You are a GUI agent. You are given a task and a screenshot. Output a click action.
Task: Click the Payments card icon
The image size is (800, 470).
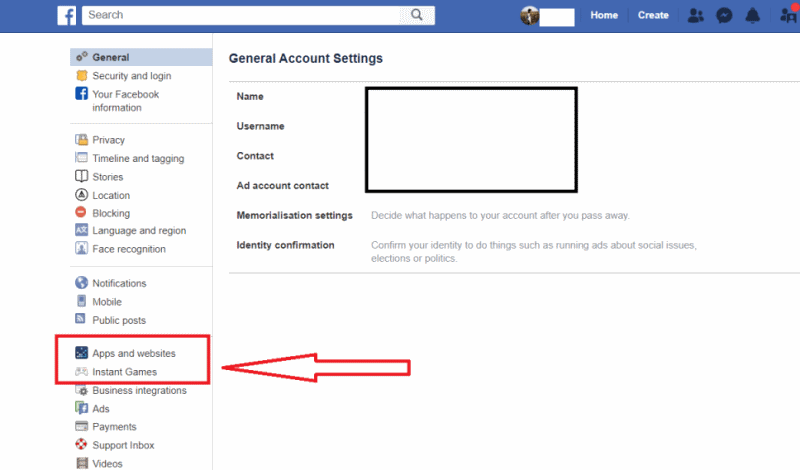coord(82,426)
